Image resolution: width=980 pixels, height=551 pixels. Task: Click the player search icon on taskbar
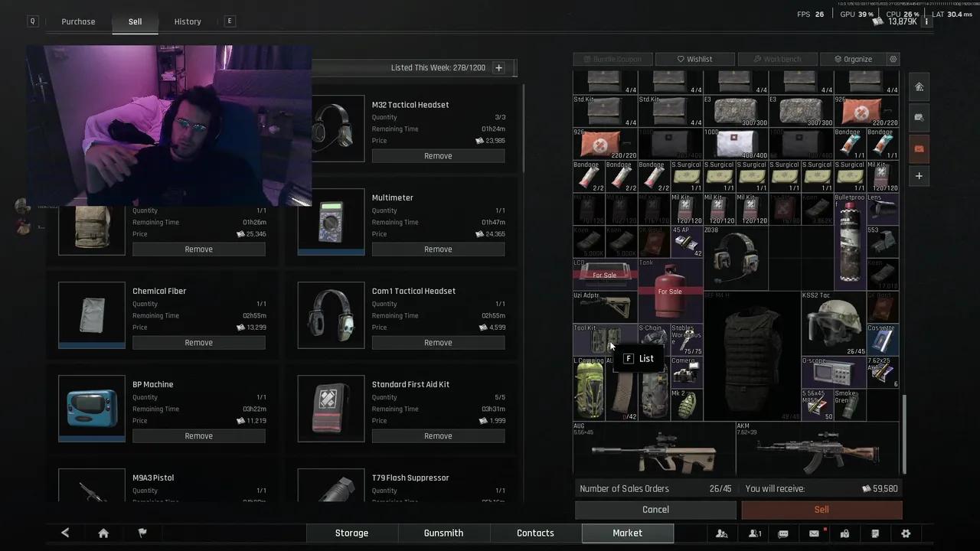(x=721, y=533)
